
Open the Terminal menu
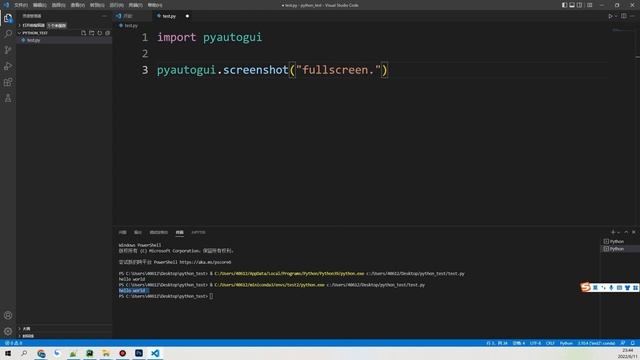click(x=136, y=5)
